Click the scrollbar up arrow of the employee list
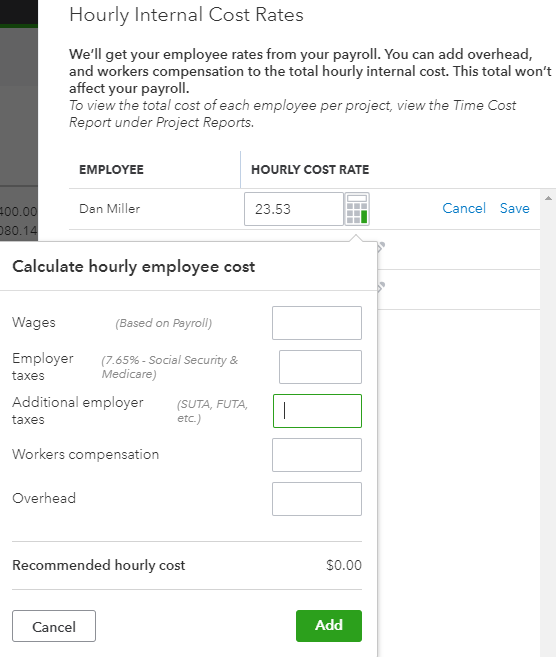Viewport: 556px width, 657px height. 548,198
